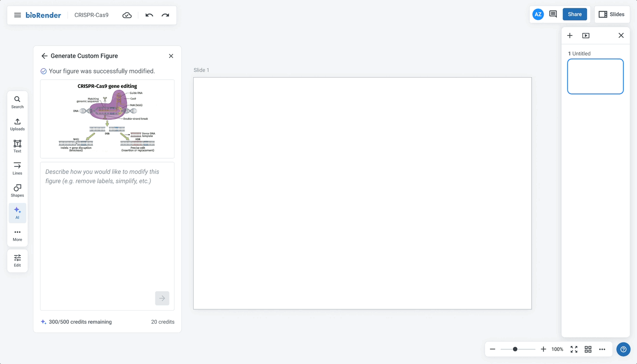Image resolution: width=637 pixels, height=364 pixels.
Task: Start slideshow presentation mode
Action: [586, 35]
